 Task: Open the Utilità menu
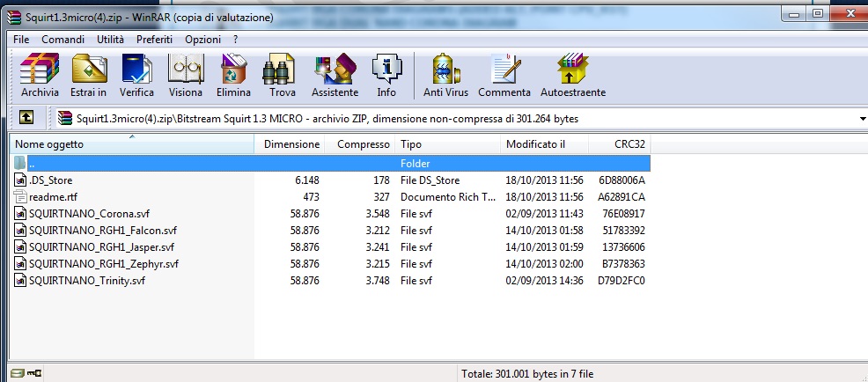pos(110,40)
